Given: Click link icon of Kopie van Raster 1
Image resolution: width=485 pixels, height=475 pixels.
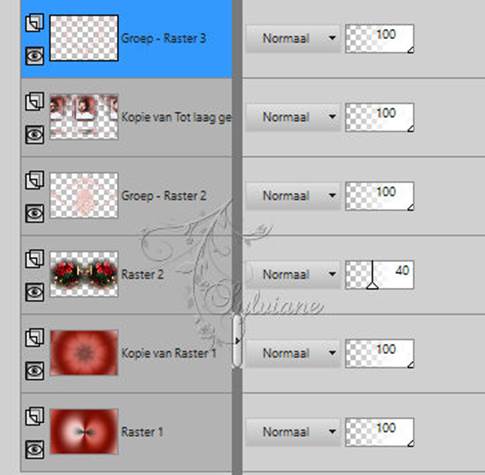Looking at the screenshot, I should 35,337.
